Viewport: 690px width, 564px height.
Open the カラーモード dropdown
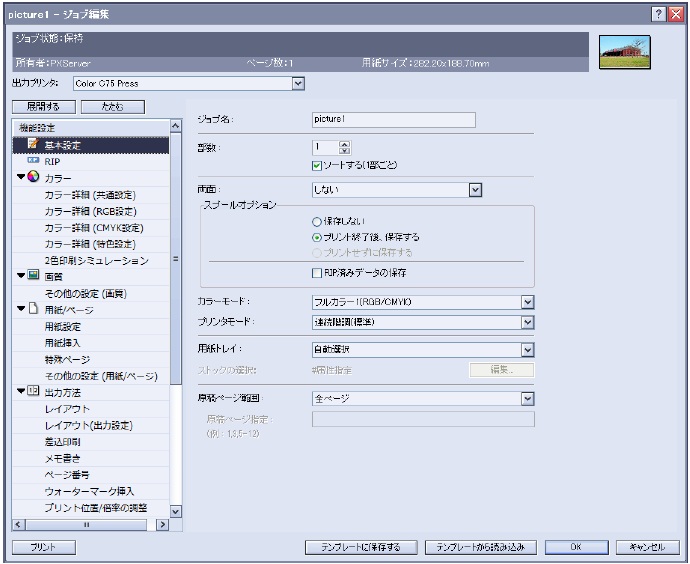pos(527,301)
